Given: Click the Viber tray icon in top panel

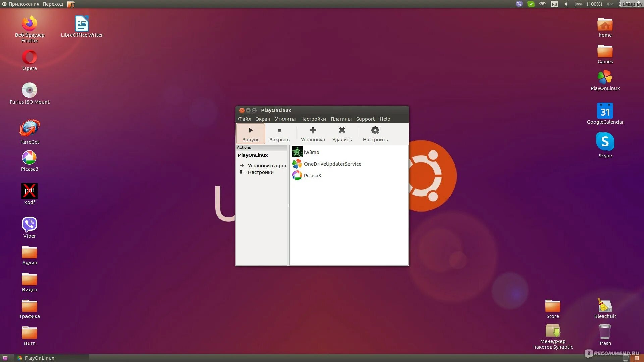Looking at the screenshot, I should 519,4.
